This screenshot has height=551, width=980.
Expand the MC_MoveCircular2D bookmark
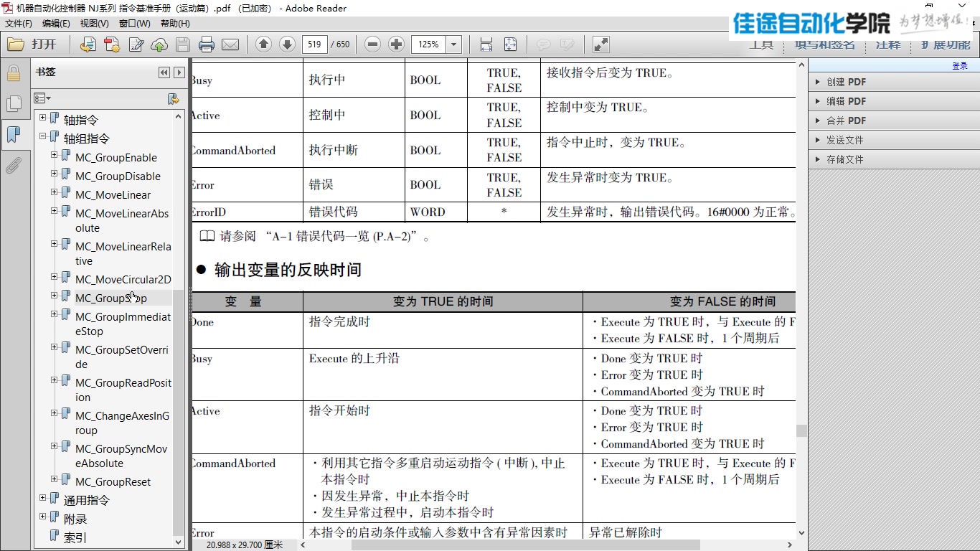tap(55, 277)
